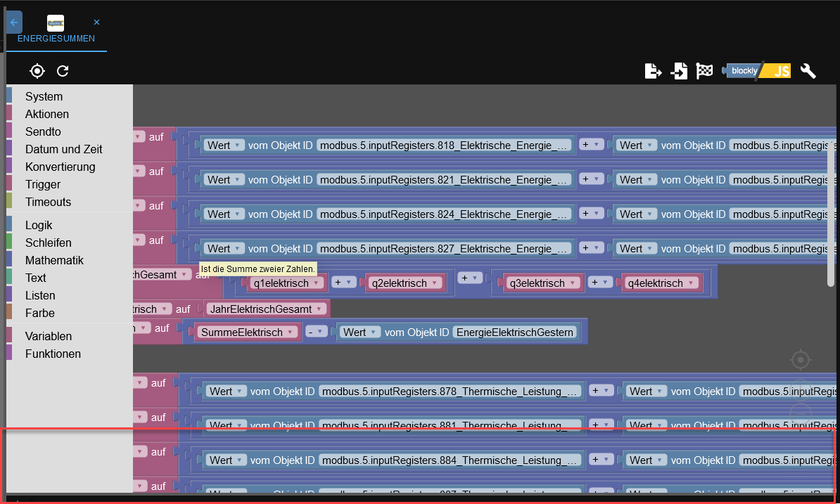
Task: Open the Schleifen block category
Action: (49, 243)
